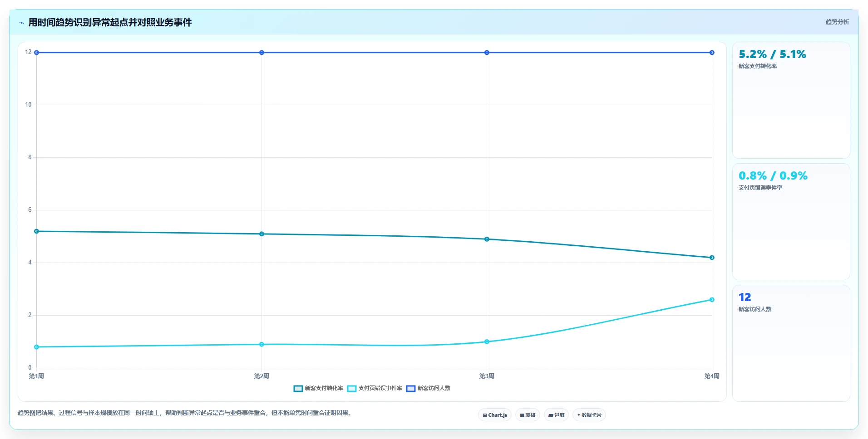This screenshot has width=868, height=439.
Task: Click the 新客支付转化率 teal legend swatch
Action: click(298, 389)
